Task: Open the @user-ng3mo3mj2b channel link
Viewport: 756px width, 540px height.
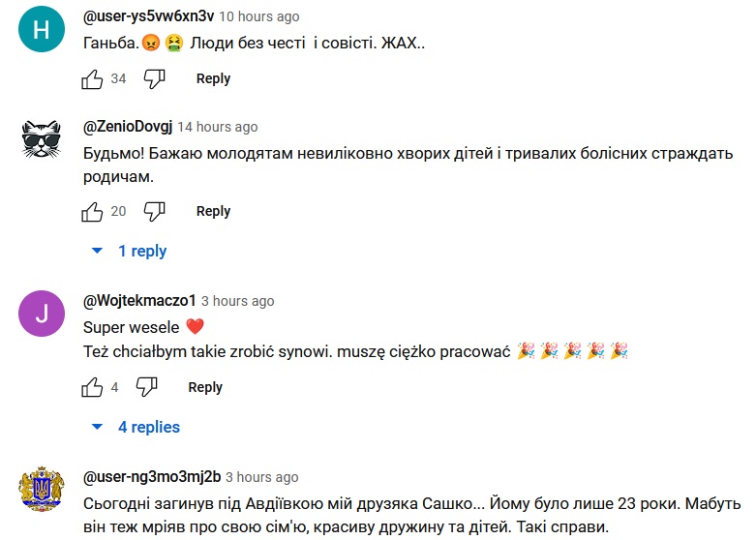Action: coord(152,477)
